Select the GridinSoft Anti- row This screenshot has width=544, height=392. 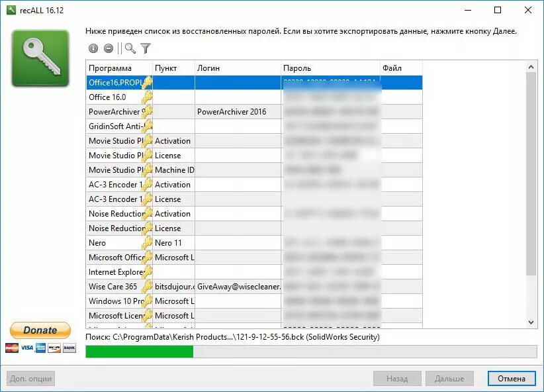254,126
